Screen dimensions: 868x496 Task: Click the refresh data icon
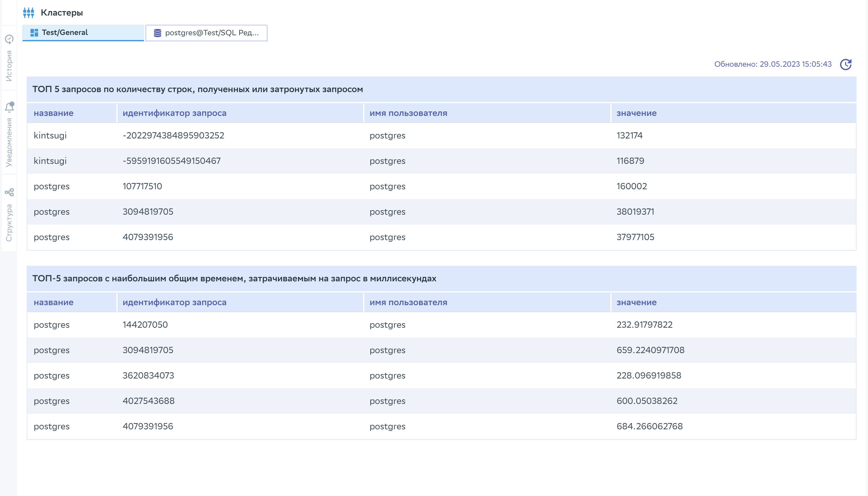click(x=845, y=64)
